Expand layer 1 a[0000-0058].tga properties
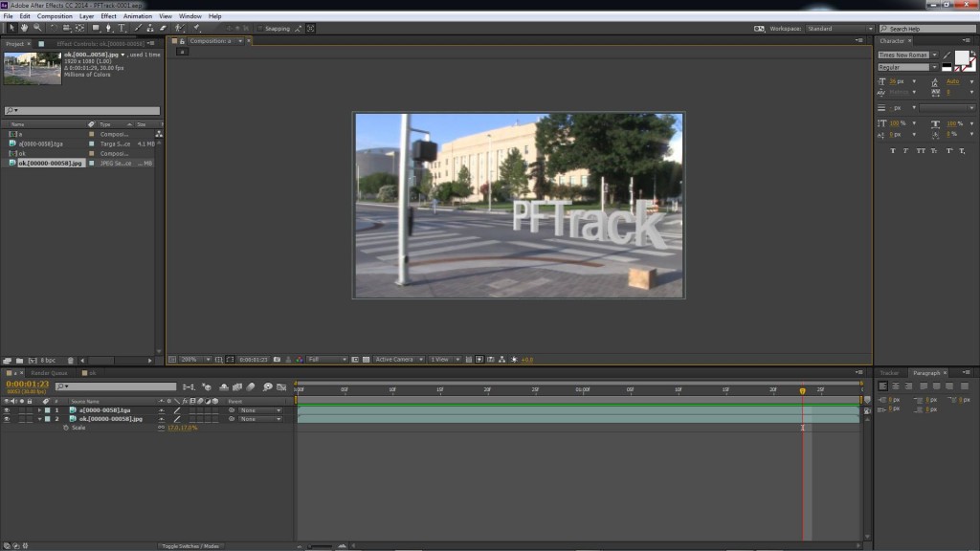Image resolution: width=980 pixels, height=551 pixels. tap(39, 410)
